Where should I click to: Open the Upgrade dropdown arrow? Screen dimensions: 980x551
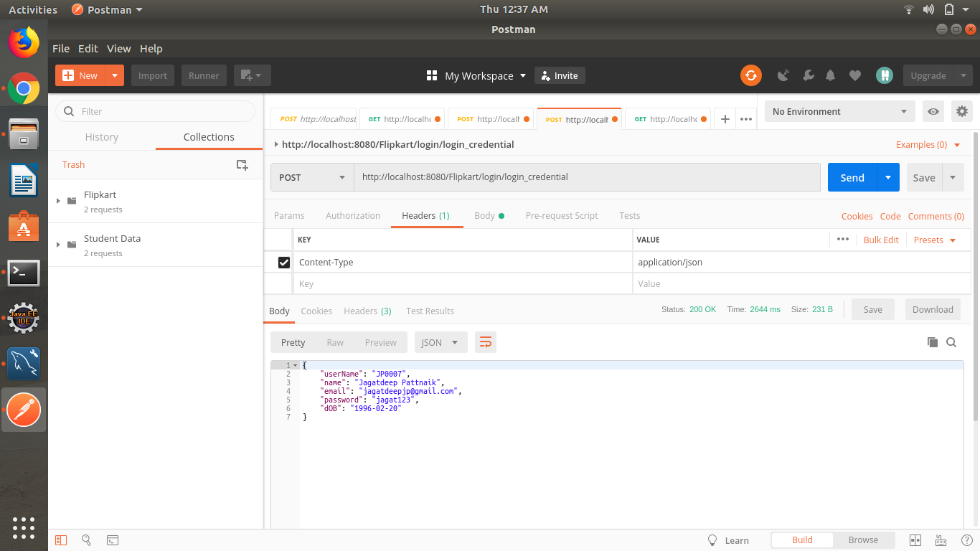click(963, 75)
